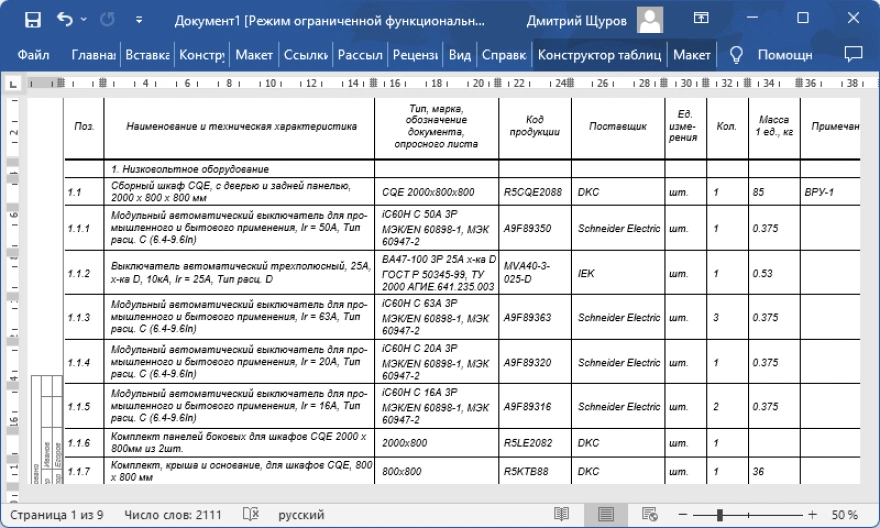Open the Файл menu
The image size is (880, 528).
click(x=33, y=54)
